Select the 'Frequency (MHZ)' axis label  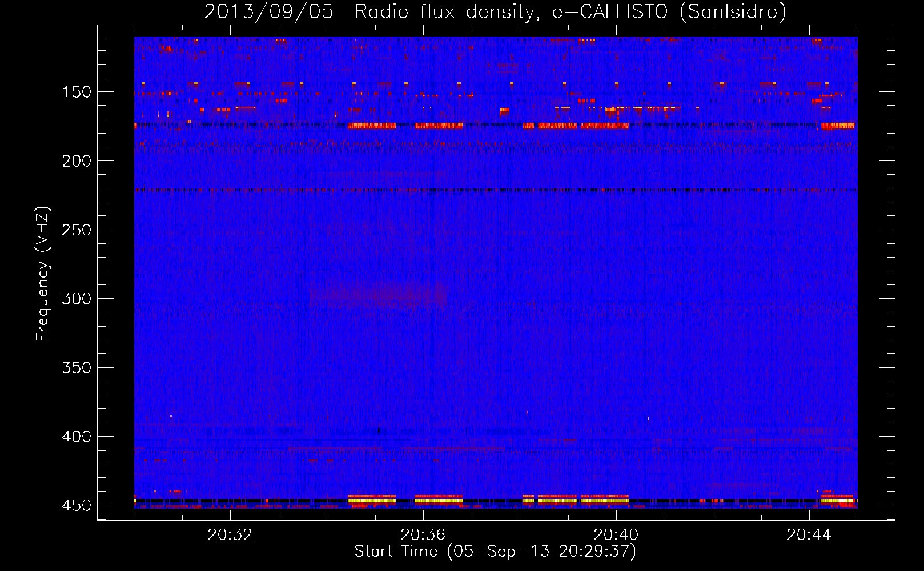point(43,274)
